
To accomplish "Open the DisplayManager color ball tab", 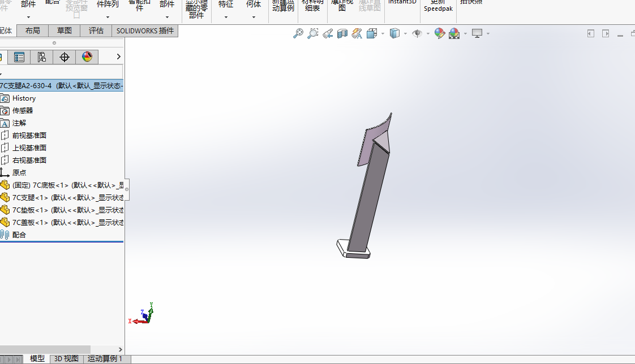I will pyautogui.click(x=87, y=57).
